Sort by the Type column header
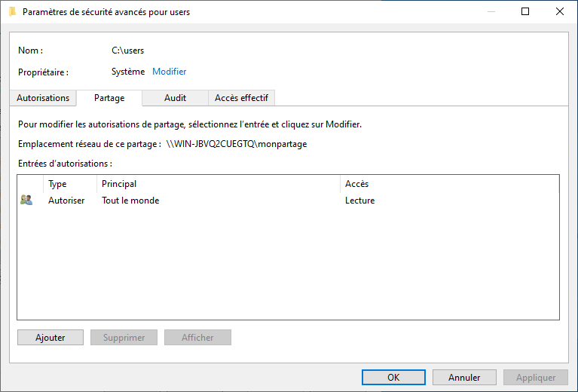578x392 pixels. [57, 184]
